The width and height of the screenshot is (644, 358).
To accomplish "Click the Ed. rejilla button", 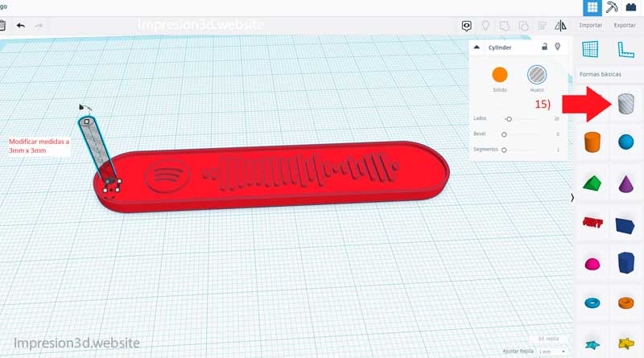I will (549, 339).
